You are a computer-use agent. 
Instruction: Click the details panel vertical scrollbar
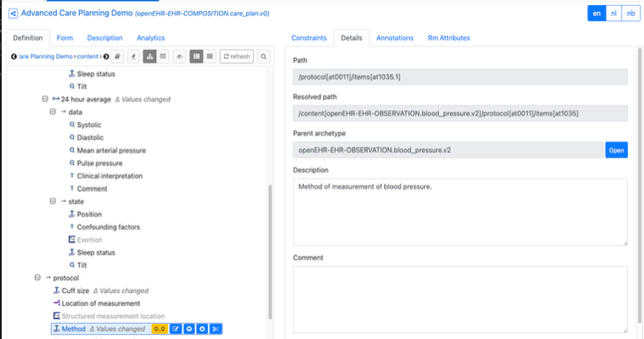(x=640, y=185)
